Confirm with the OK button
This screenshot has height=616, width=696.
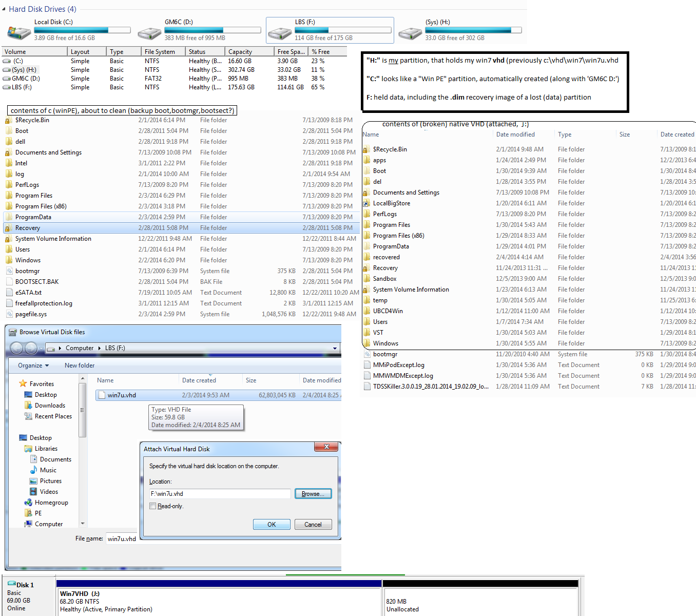tap(272, 525)
